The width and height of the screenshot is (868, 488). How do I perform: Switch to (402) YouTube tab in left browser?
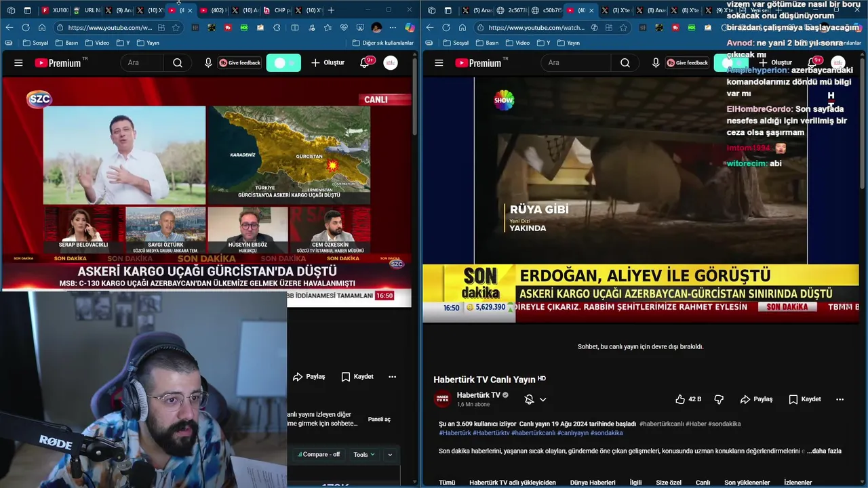214,10
